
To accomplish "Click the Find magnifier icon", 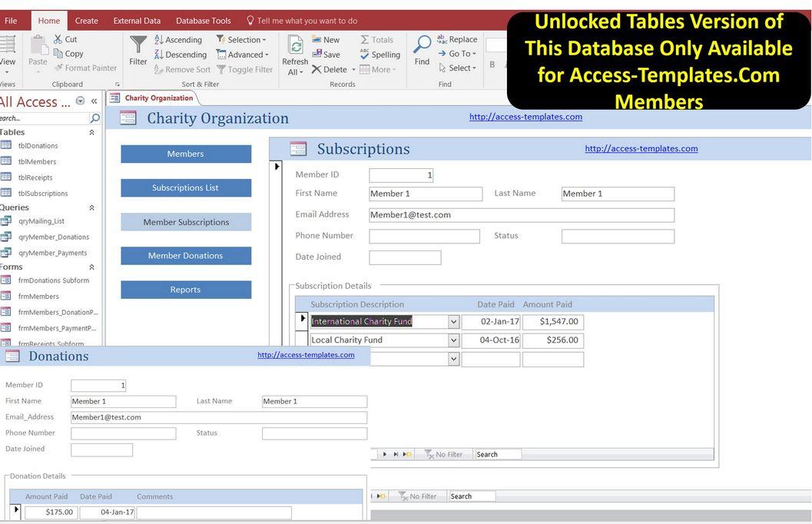I will tap(422, 45).
